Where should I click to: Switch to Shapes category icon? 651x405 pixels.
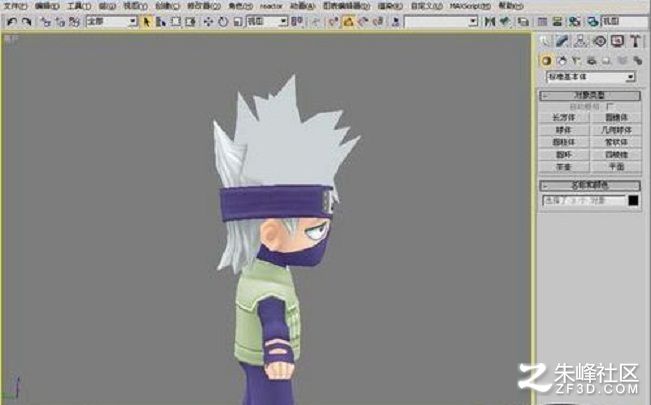(561, 61)
